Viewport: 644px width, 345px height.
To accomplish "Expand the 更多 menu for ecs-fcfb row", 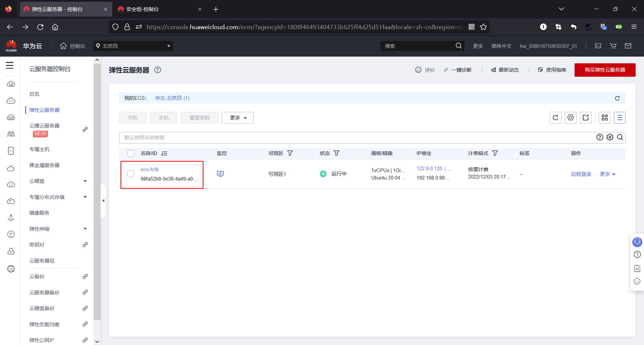I will tap(608, 174).
